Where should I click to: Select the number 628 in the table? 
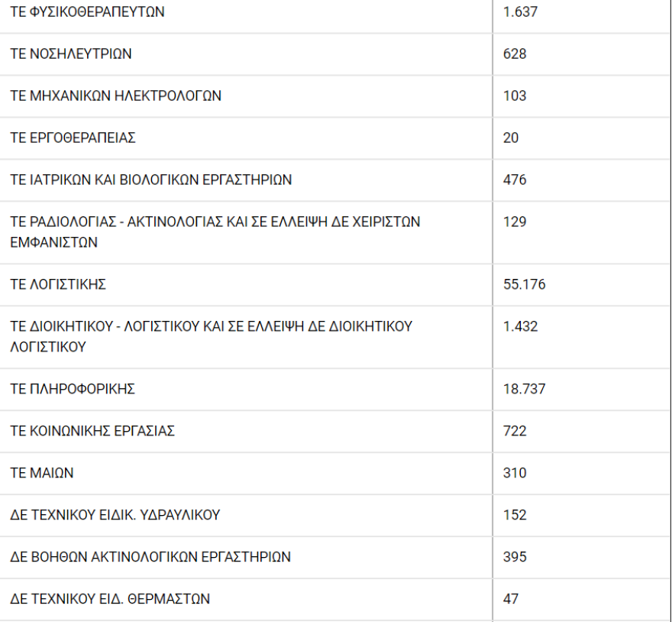[x=515, y=54]
